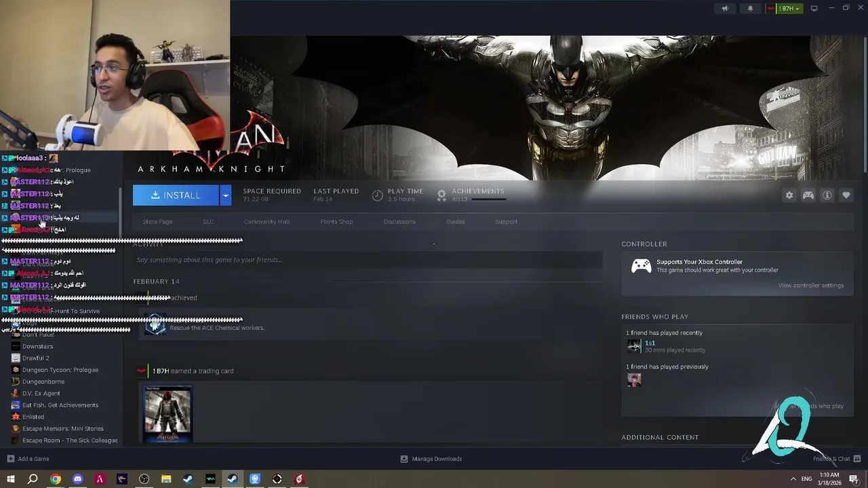Viewport: 868px width, 488px height.
Task: Open Discord from the taskbar
Action: point(77,479)
